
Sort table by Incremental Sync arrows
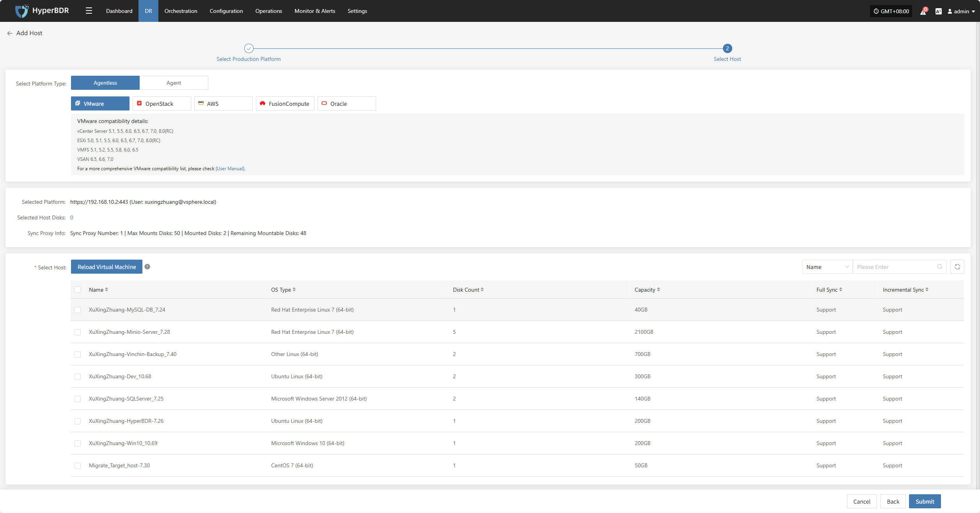click(x=927, y=290)
